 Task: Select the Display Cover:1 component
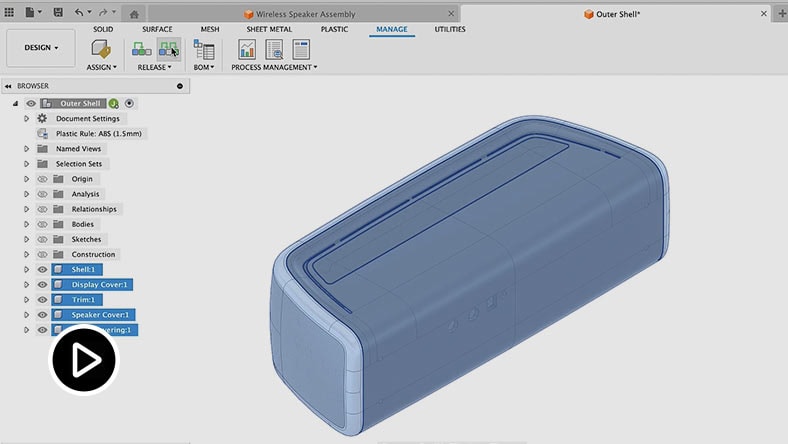(x=100, y=285)
